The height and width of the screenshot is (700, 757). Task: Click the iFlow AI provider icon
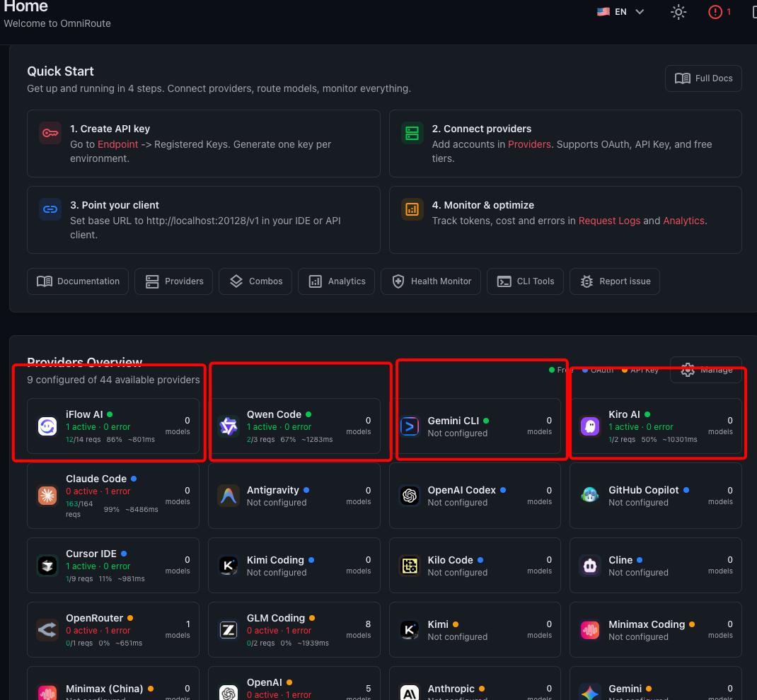pyautogui.click(x=47, y=426)
